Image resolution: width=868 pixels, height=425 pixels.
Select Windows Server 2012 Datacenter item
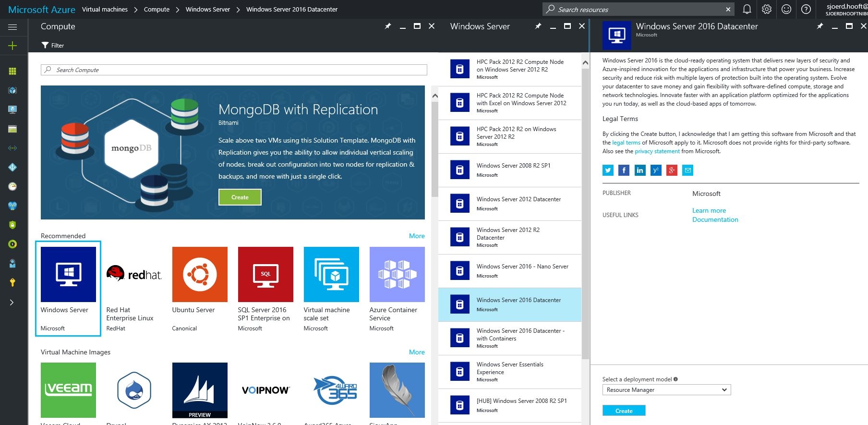(510, 204)
